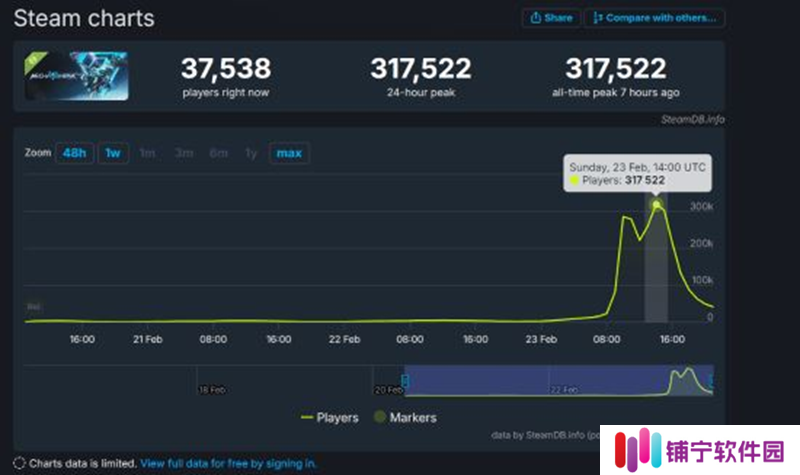800x475 pixels.
Task: Click View full data by signing in link
Action: coord(228,463)
